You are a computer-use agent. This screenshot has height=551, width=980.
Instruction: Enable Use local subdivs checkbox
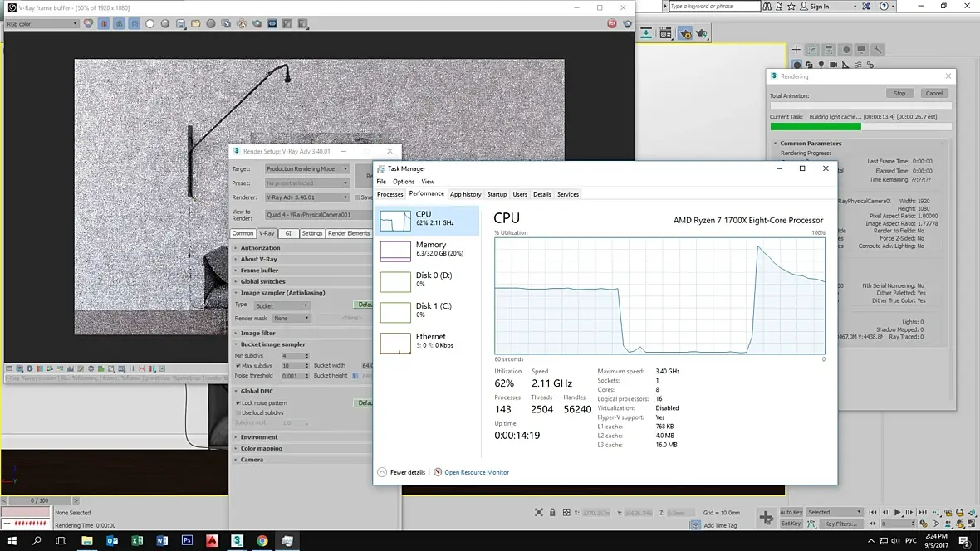pyautogui.click(x=238, y=412)
